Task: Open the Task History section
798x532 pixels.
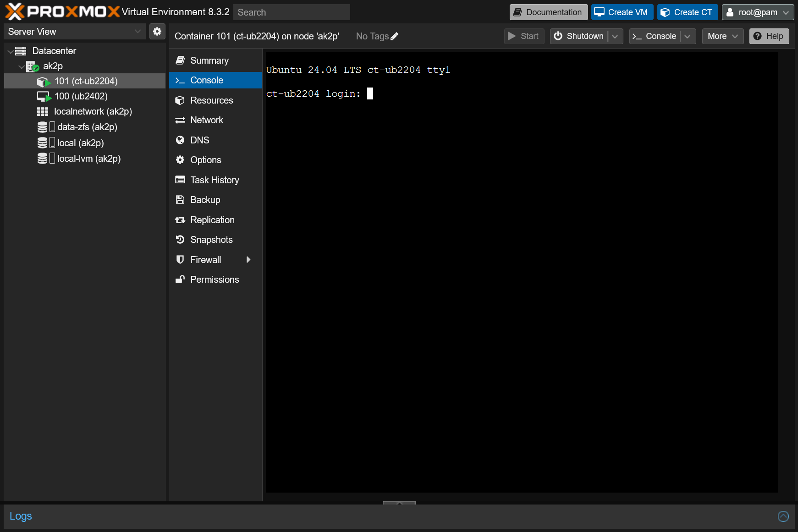Action: coord(215,180)
